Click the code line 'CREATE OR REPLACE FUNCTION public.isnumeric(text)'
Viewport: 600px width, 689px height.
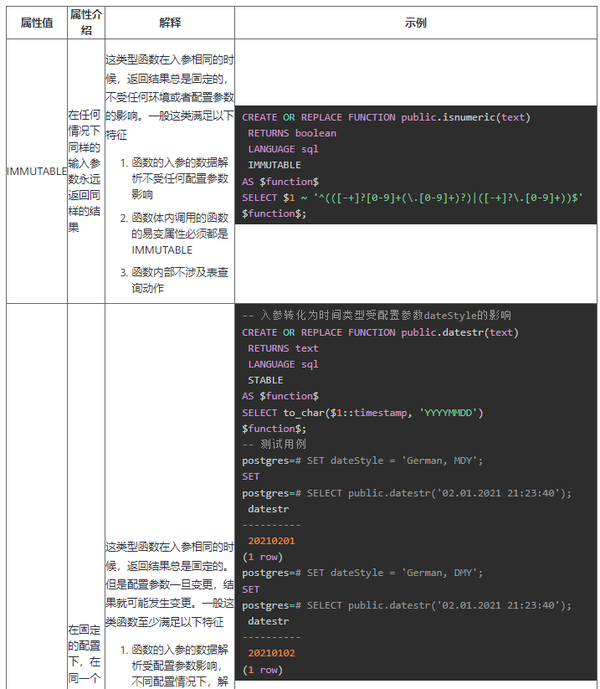pos(386,118)
